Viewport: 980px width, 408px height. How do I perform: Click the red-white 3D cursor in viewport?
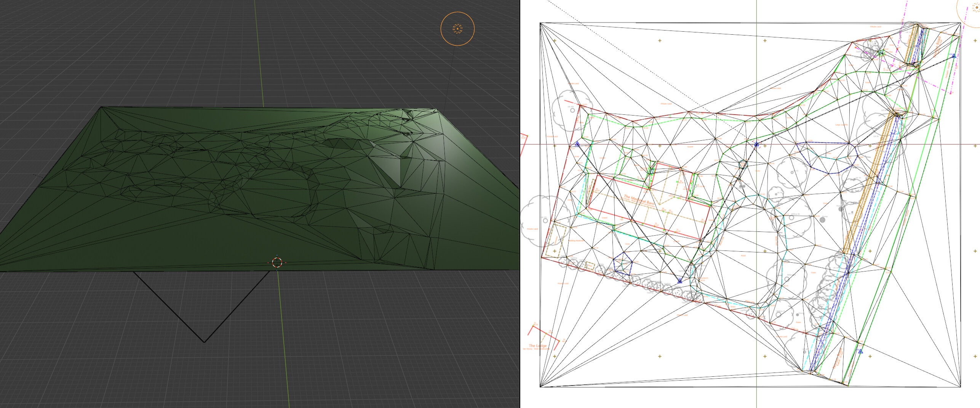coord(277,262)
